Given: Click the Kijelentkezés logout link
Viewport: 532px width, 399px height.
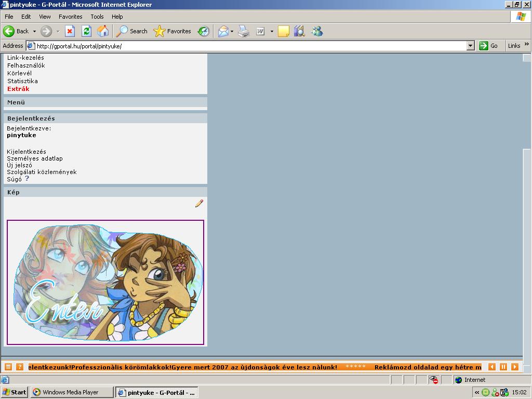Looking at the screenshot, I should (x=26, y=152).
